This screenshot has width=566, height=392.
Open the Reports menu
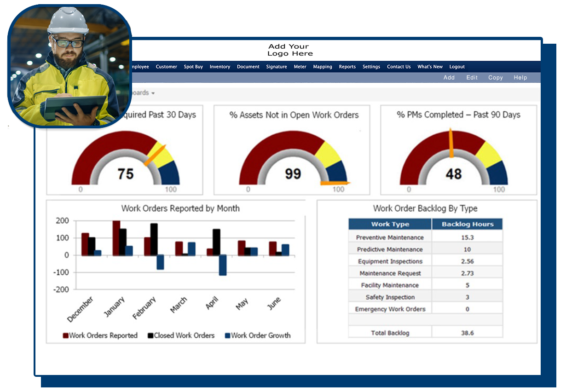347,67
